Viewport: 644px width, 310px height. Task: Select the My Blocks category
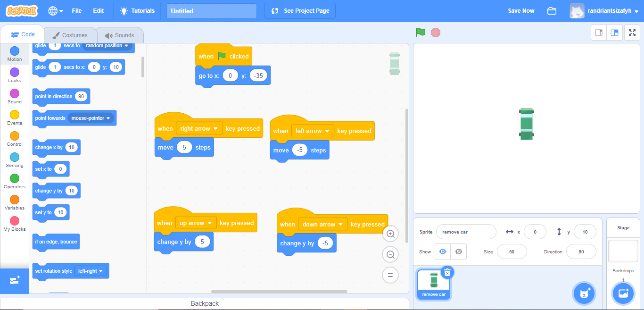(x=15, y=224)
